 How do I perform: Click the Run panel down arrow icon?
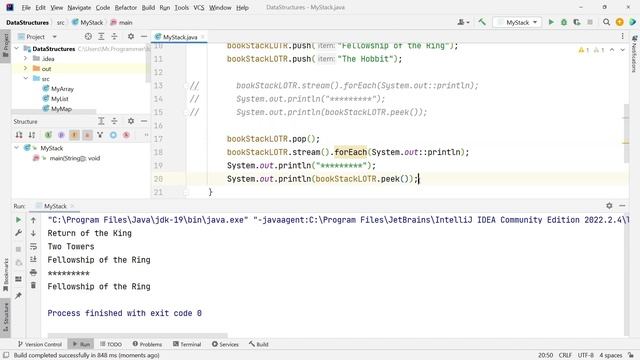[33, 233]
